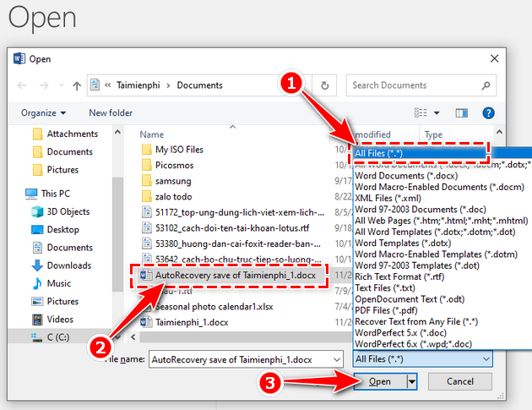Screen dimensions: 532x410
Task: Choose WordPerfect 5.x (*.doc)
Action: (442, 332)
